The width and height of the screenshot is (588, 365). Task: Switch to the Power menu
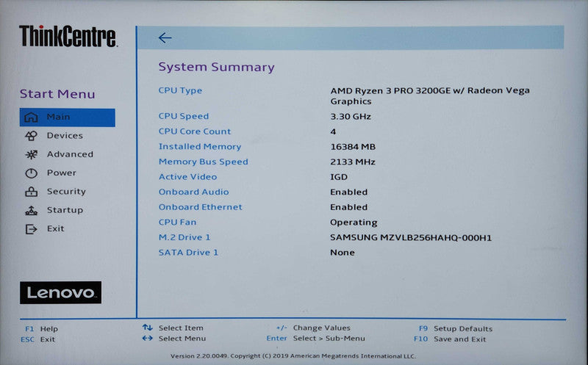[62, 173]
